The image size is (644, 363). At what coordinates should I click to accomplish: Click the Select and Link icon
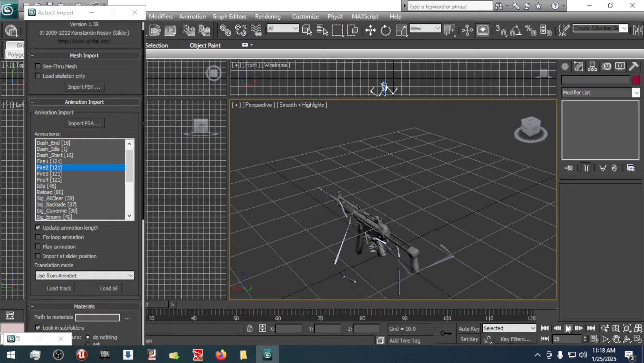(225, 30)
